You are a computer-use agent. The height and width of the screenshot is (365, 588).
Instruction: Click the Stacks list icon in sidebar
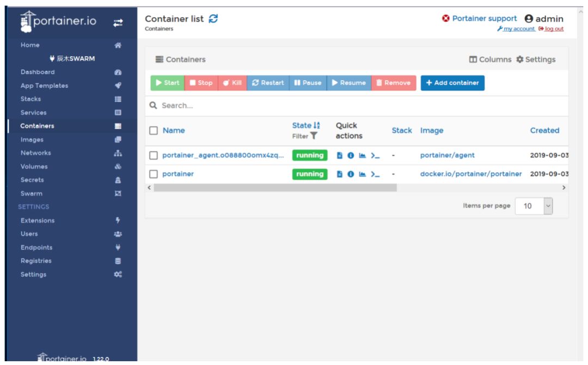pyautogui.click(x=118, y=99)
